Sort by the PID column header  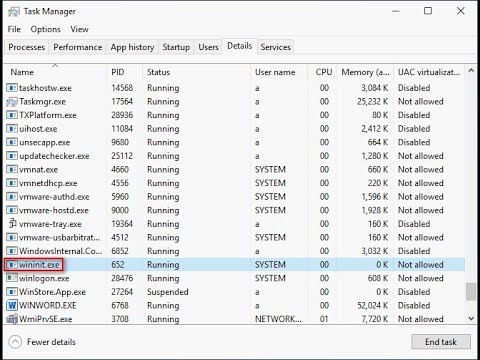[125, 72]
